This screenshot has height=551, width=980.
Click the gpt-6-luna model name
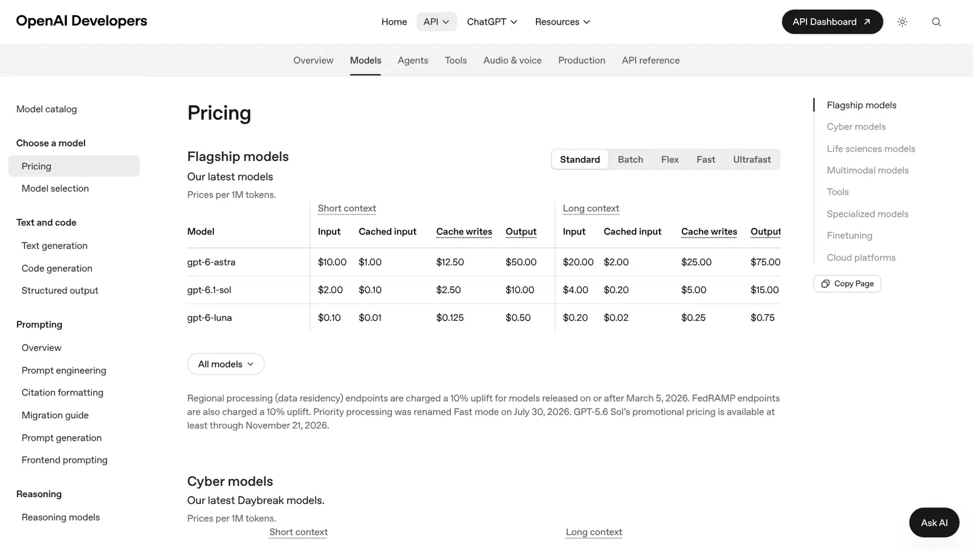point(209,318)
